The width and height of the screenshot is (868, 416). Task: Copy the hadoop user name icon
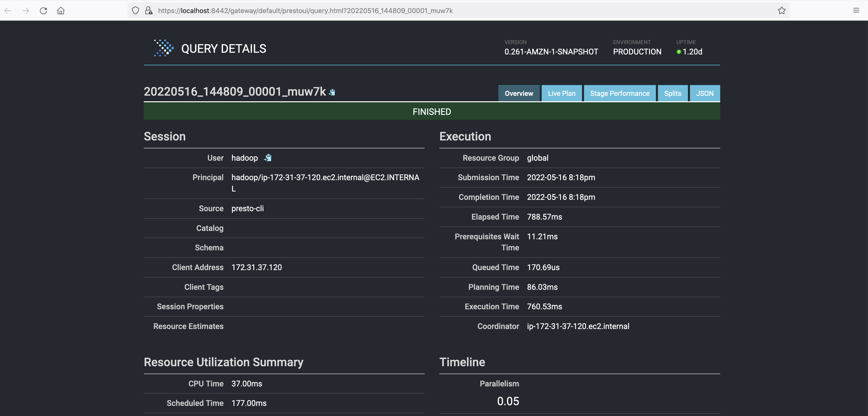pos(268,158)
